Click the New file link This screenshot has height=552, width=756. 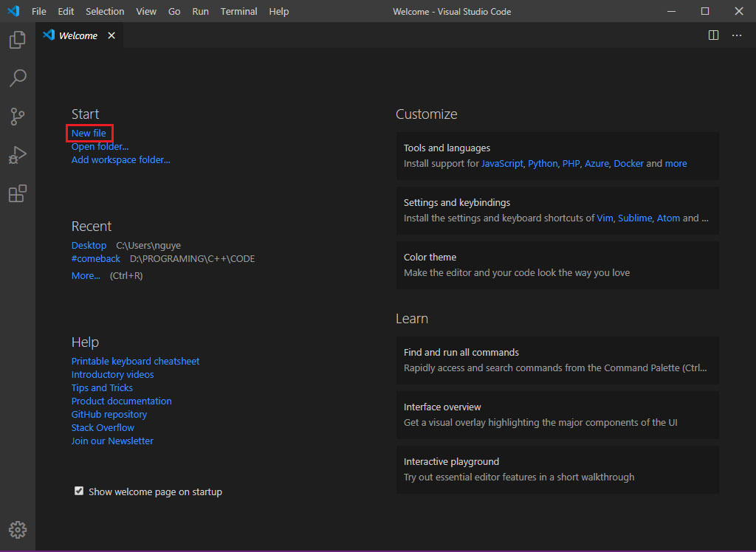(x=89, y=134)
